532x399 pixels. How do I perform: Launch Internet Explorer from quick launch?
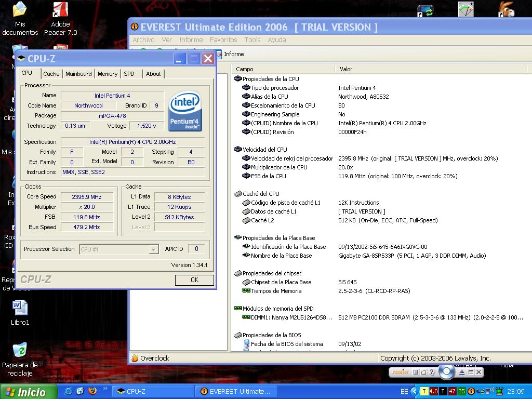click(x=68, y=391)
